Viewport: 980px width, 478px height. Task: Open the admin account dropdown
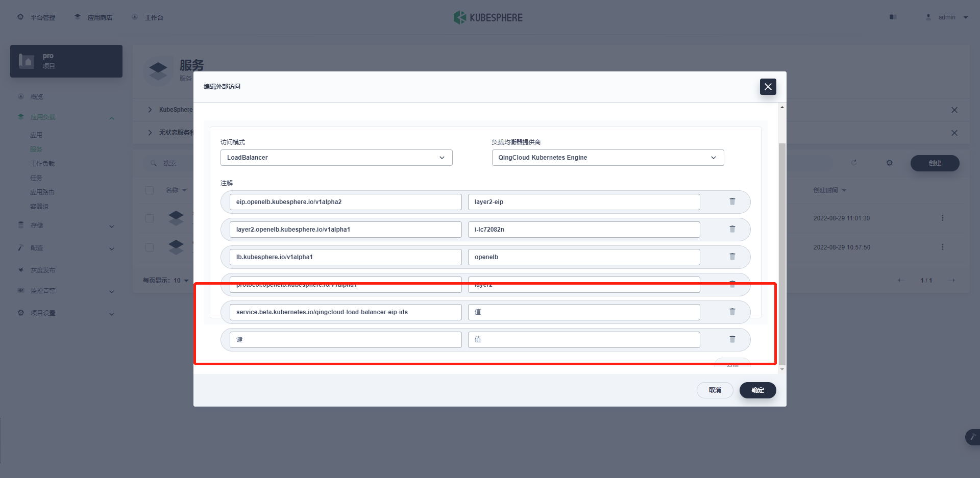947,17
